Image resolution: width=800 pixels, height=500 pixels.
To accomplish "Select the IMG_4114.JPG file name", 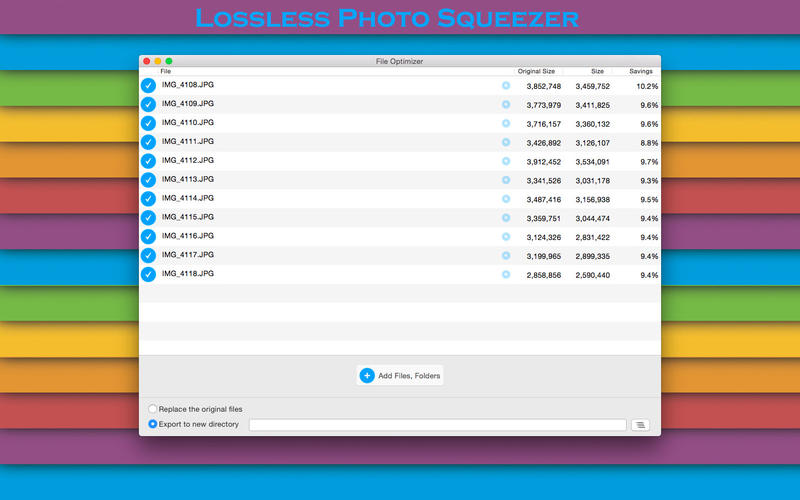I will [x=188, y=198].
